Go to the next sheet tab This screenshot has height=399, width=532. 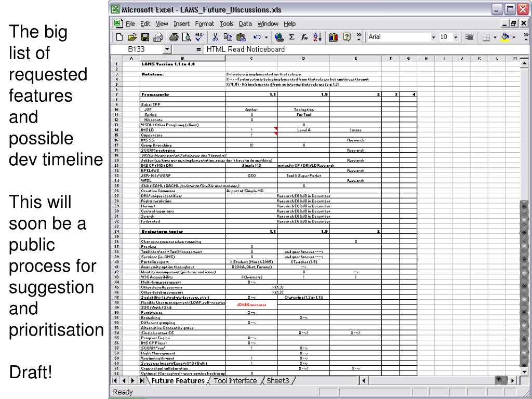132,381
